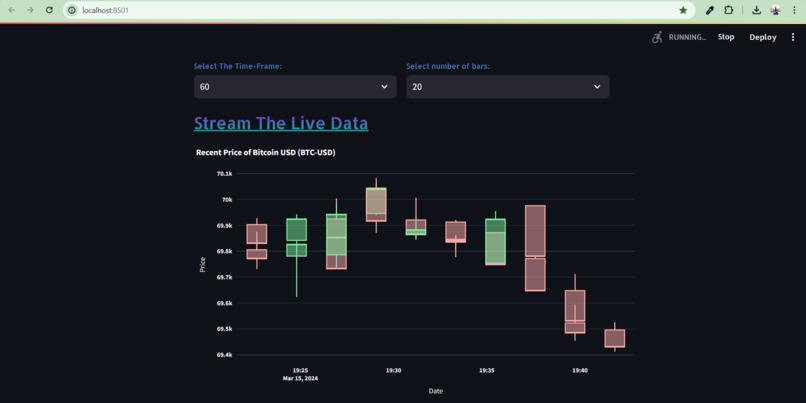Select the topmost candlestick near 70k at 19:29
Viewport: 806px width, 403px height.
pyautogui.click(x=376, y=205)
